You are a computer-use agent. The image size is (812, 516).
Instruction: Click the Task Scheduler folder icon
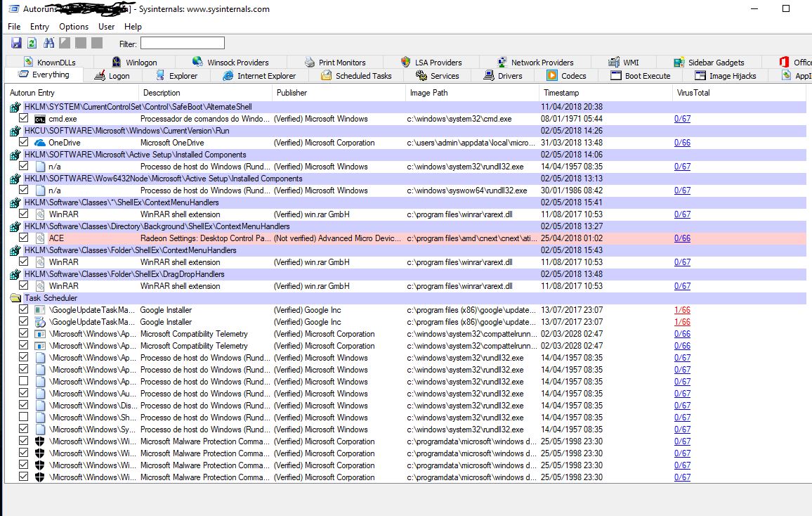pyautogui.click(x=15, y=298)
